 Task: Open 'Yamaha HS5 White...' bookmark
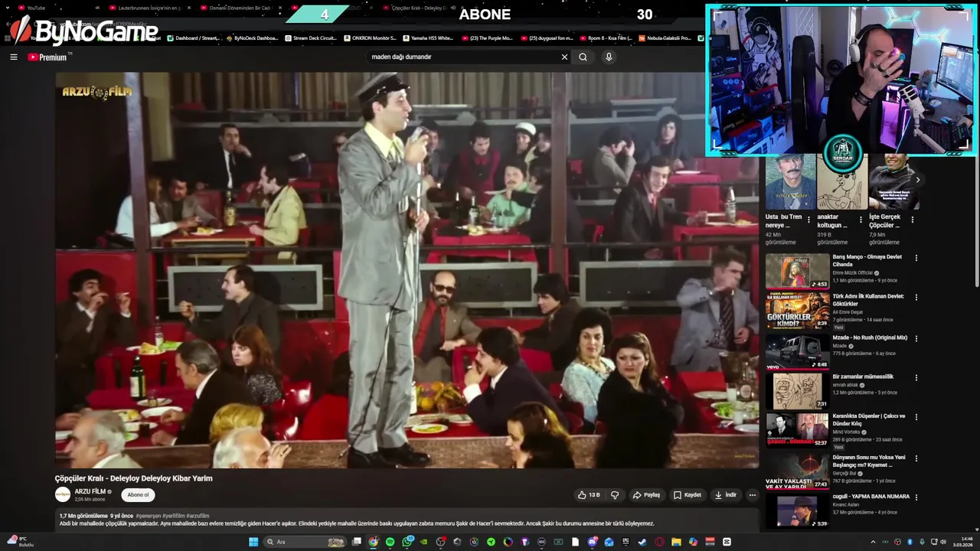[428, 37]
